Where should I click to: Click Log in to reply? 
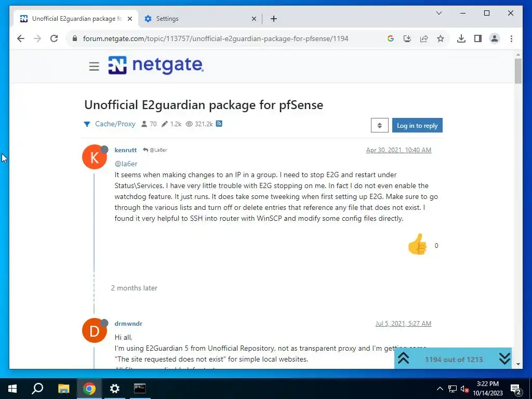[417, 125]
